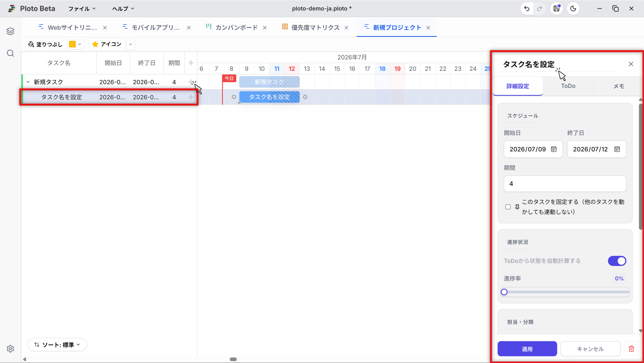The height and width of the screenshot is (363, 644).
Task: Click the yellow fill color swatch
Action: [72, 44]
